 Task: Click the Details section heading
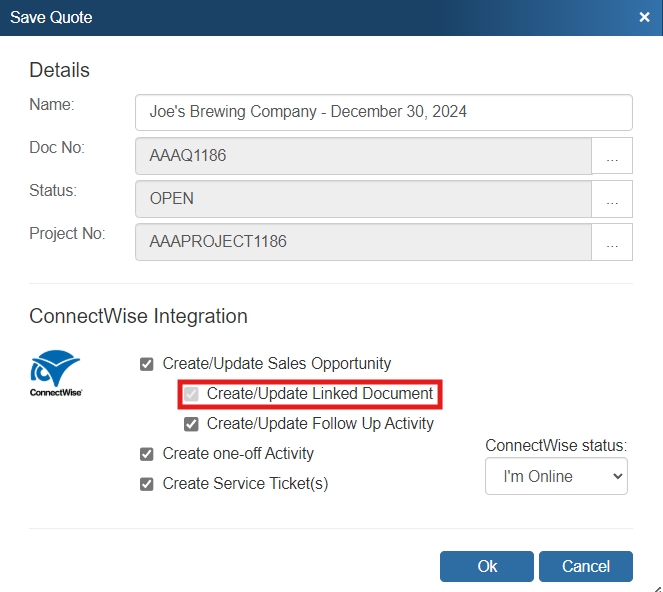(60, 70)
